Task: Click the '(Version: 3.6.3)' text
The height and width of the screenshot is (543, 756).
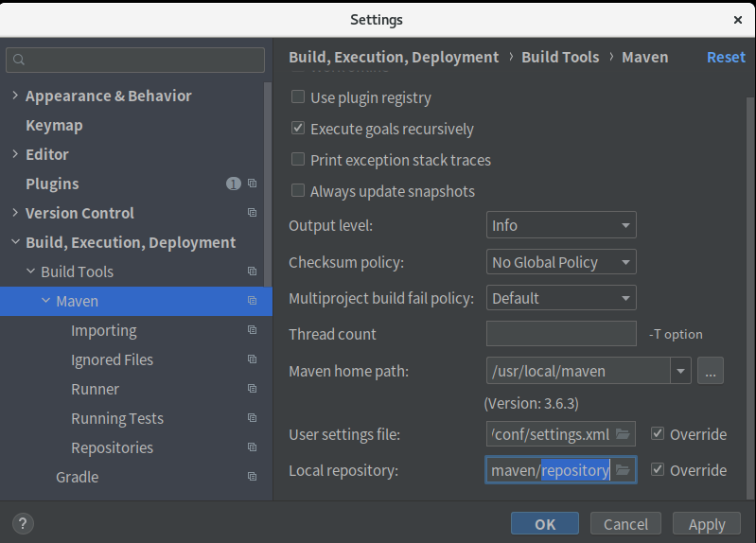Action: pyautogui.click(x=532, y=403)
